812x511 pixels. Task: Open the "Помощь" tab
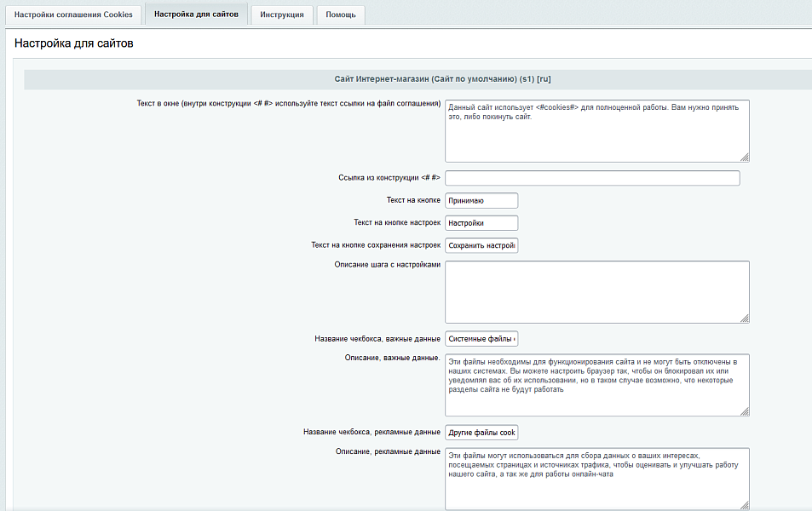tap(340, 14)
